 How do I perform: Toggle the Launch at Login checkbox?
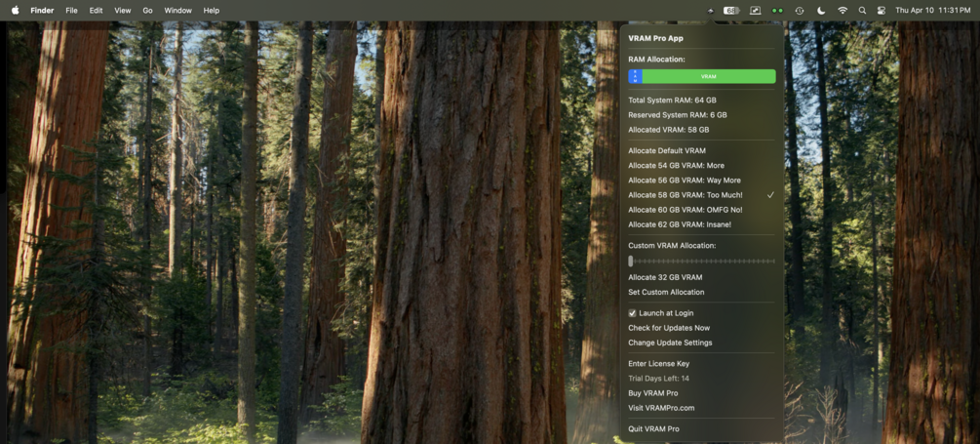[x=632, y=313]
